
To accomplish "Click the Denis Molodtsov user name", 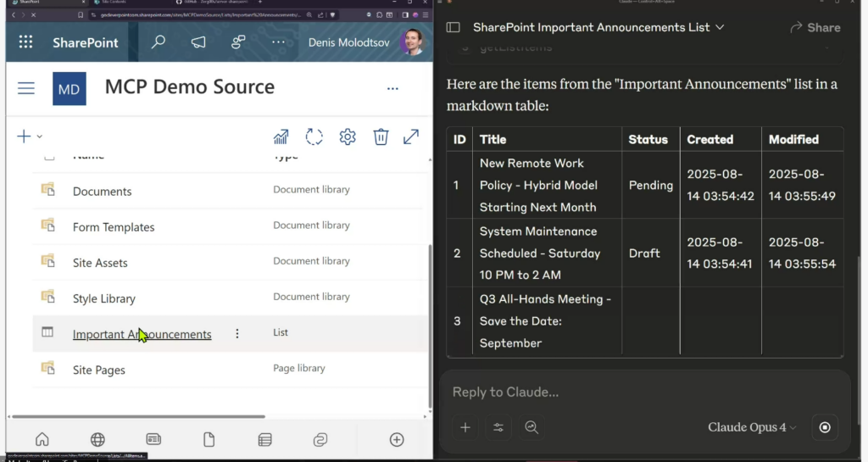I will coord(348,42).
